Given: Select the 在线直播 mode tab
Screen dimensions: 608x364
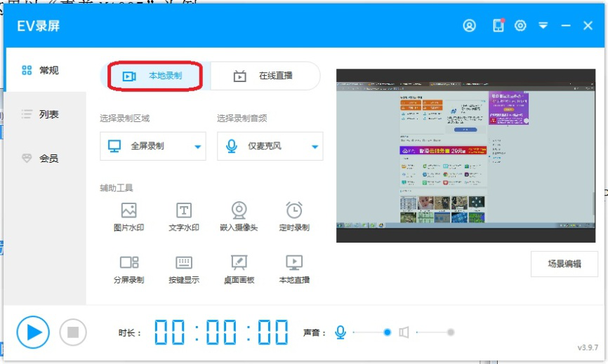Looking at the screenshot, I should coord(265,76).
